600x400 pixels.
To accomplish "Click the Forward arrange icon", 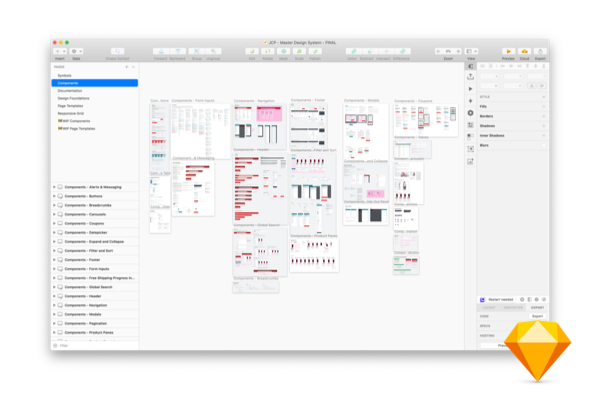I will click(x=161, y=51).
